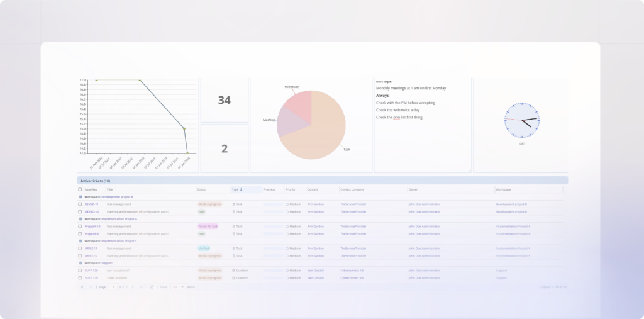
Task: Click "Displays 1 - 10 of 10" text
Action: click(x=553, y=287)
